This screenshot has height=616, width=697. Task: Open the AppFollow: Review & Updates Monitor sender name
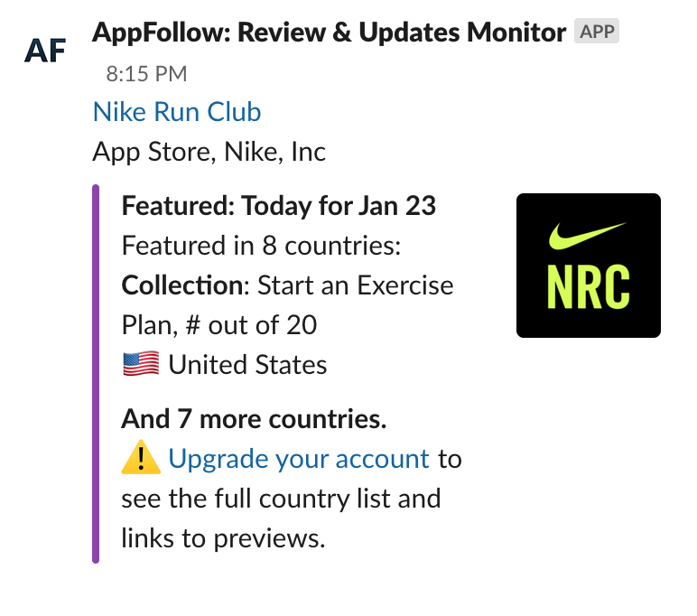tap(329, 32)
